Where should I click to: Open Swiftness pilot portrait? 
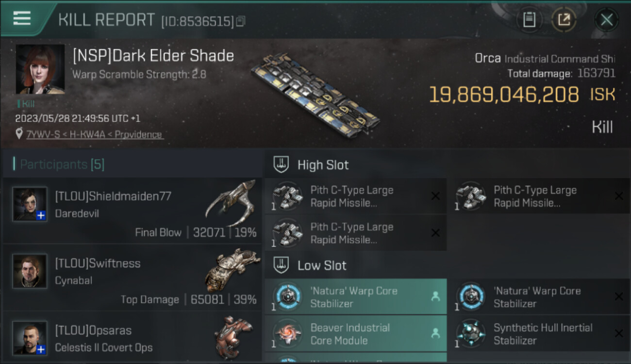coord(30,271)
